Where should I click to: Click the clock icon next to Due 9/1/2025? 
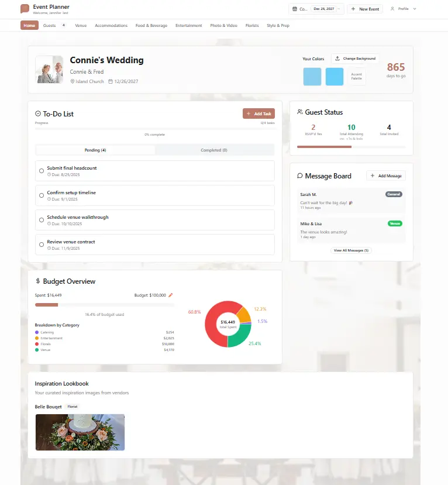click(49, 199)
